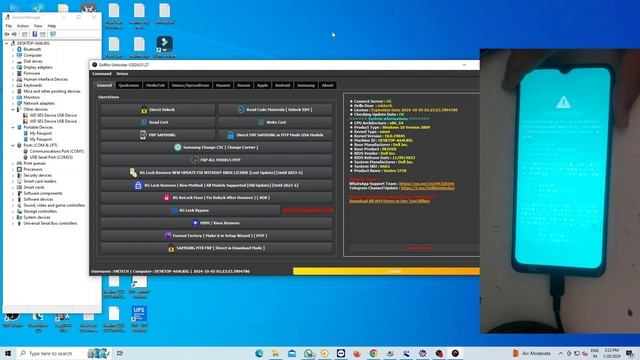
Task: Expand the Bluetooth node in Device Manager
Action: pos(13,49)
